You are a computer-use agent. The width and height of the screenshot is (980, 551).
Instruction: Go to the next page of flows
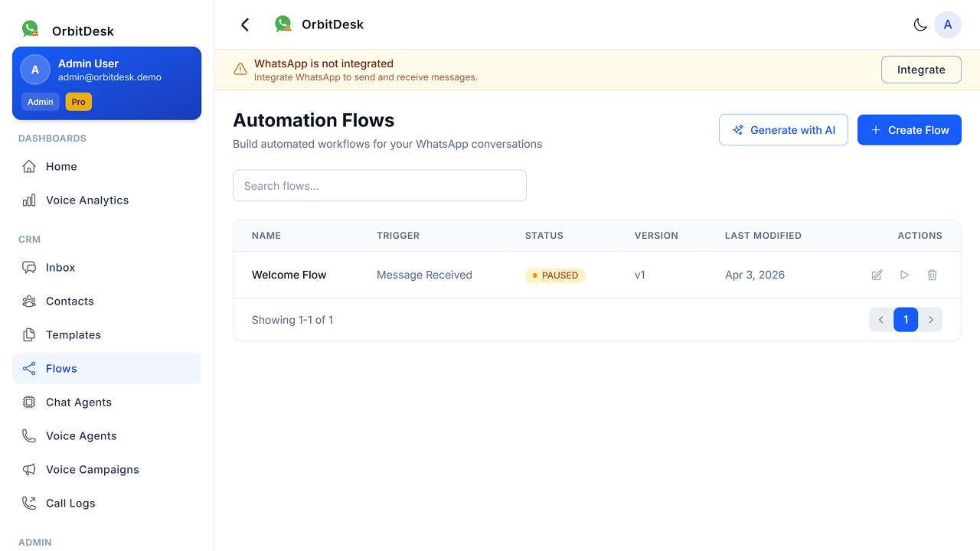tap(930, 320)
